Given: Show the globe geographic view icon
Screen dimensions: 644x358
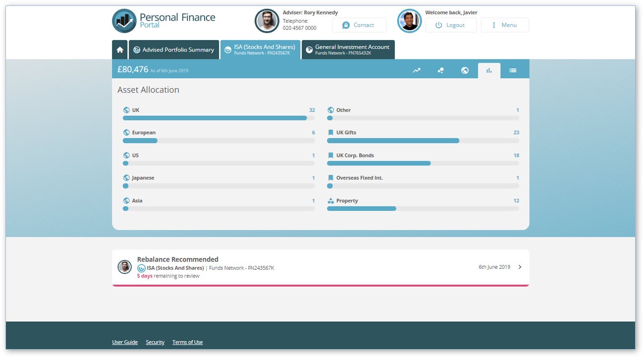Looking at the screenshot, I should point(465,70).
